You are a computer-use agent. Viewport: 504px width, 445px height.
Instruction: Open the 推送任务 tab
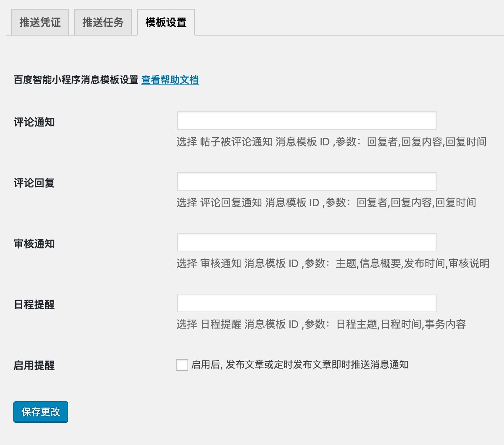[x=103, y=22]
